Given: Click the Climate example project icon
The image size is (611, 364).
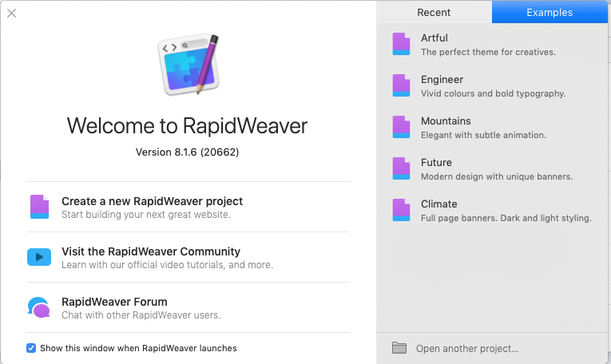Looking at the screenshot, I should tap(401, 210).
